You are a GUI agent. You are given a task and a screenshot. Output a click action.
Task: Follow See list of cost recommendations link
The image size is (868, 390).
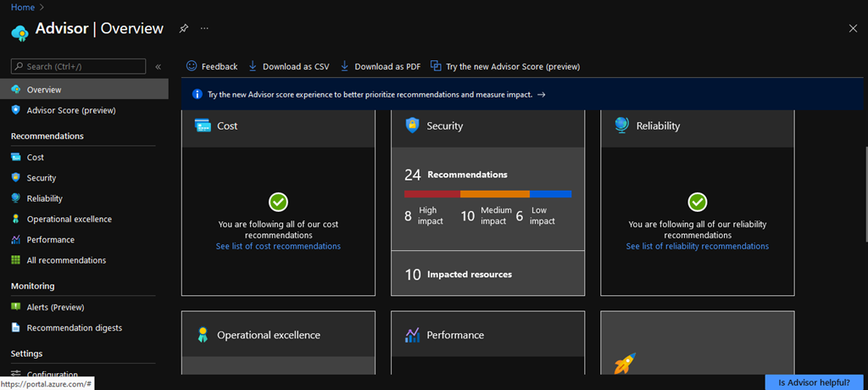coord(278,247)
